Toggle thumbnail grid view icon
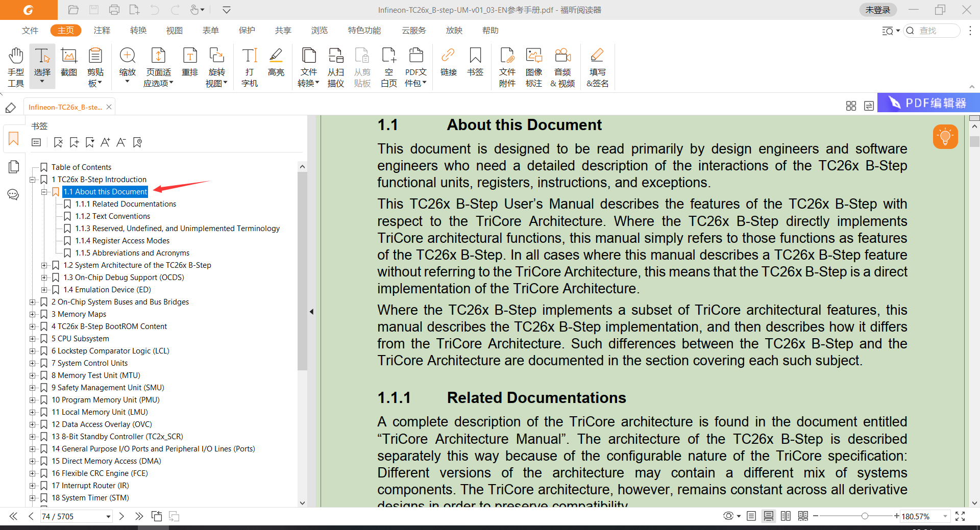Viewport: 980px width, 530px height. click(851, 106)
